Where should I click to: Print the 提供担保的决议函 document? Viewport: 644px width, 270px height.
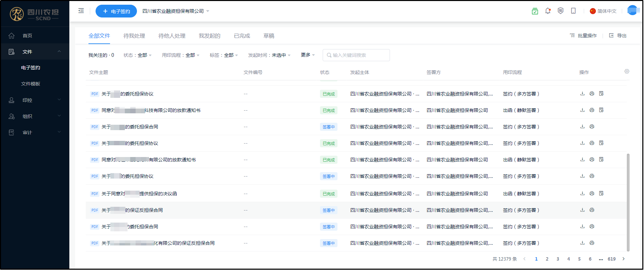tap(592, 193)
